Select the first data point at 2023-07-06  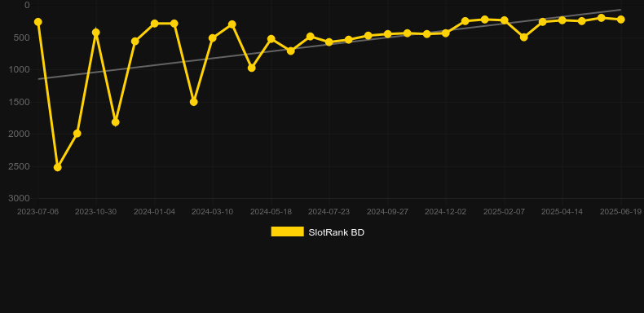(x=37, y=22)
